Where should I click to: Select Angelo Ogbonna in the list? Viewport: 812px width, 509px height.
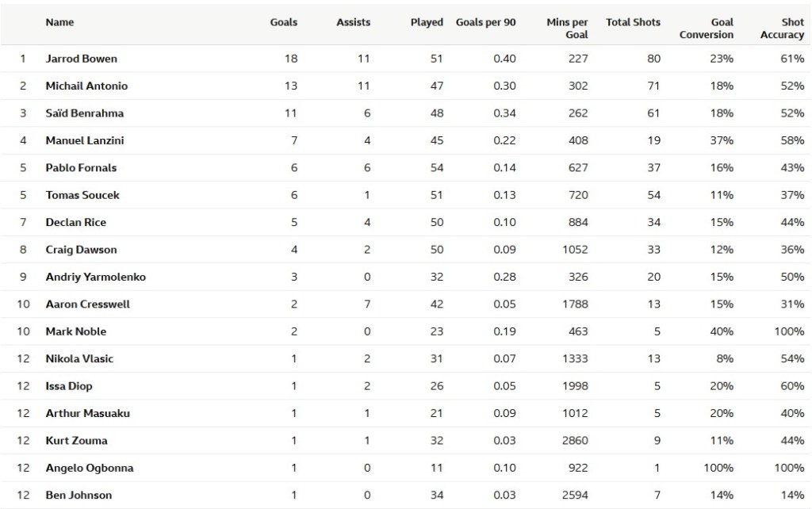90,468
